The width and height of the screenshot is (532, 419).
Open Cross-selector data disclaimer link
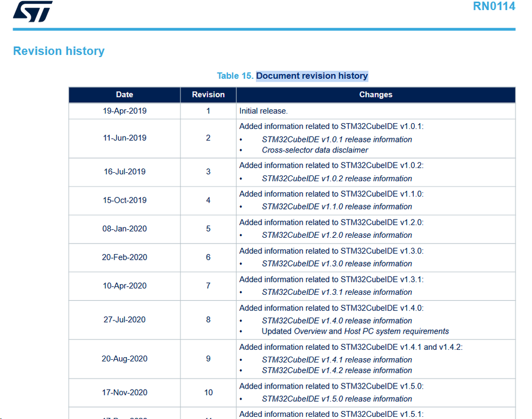coord(315,150)
